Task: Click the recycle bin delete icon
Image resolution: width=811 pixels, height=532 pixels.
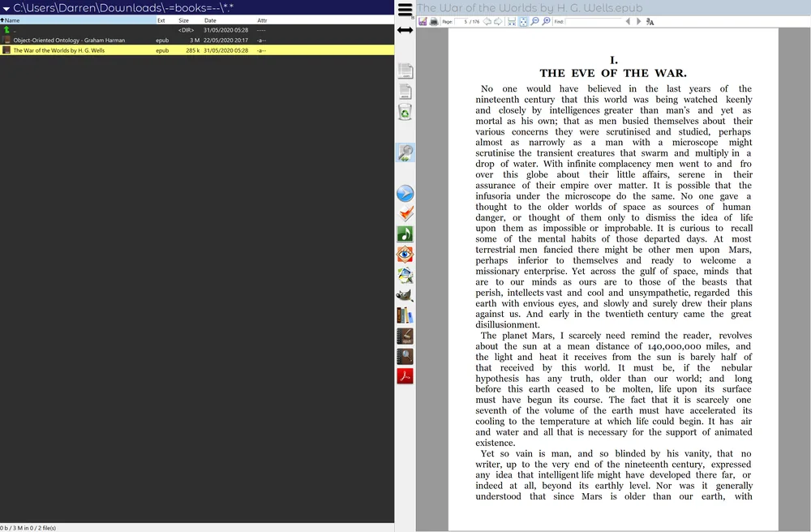Action: (405, 112)
